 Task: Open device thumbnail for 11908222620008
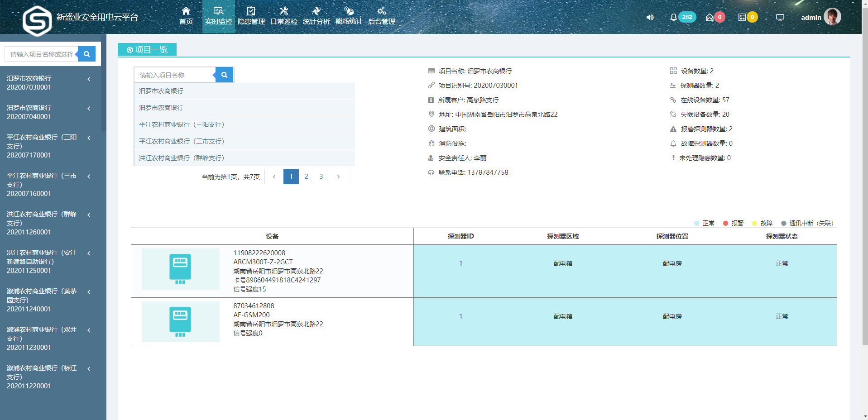[x=180, y=269]
